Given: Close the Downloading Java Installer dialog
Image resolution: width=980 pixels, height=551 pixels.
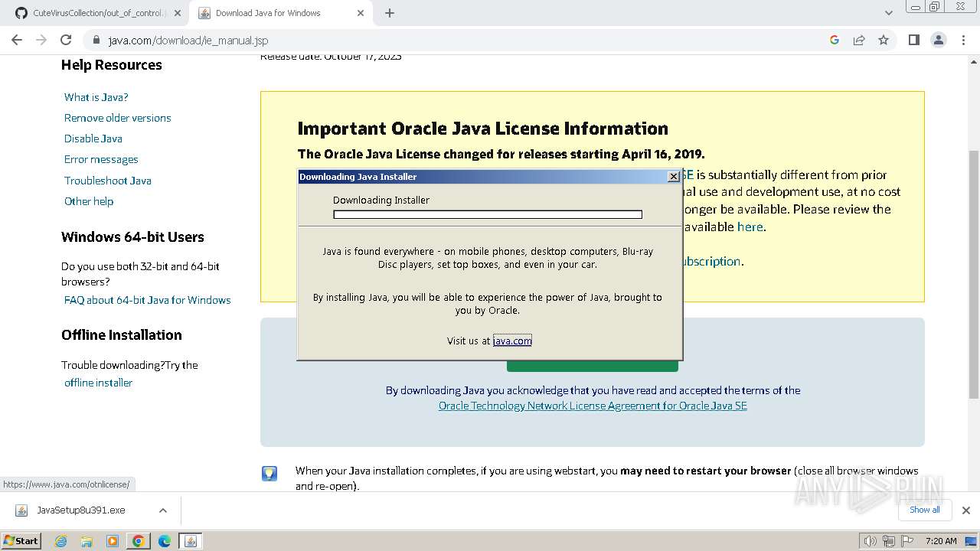Looking at the screenshot, I should 674,176.
